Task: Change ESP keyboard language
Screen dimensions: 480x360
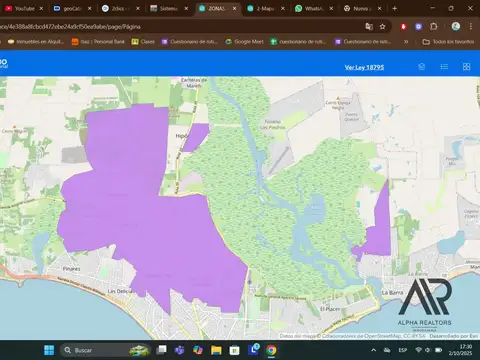Action: 403,350
